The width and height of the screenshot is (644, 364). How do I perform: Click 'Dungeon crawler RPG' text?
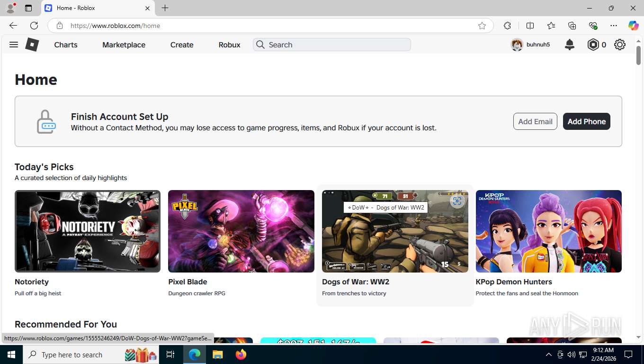point(197,293)
